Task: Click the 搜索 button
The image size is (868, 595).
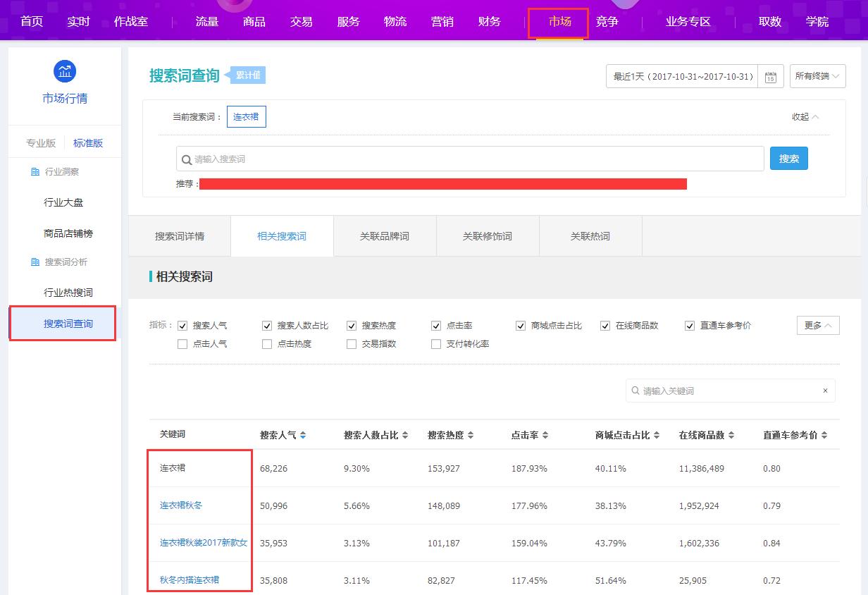Action: tap(788, 158)
